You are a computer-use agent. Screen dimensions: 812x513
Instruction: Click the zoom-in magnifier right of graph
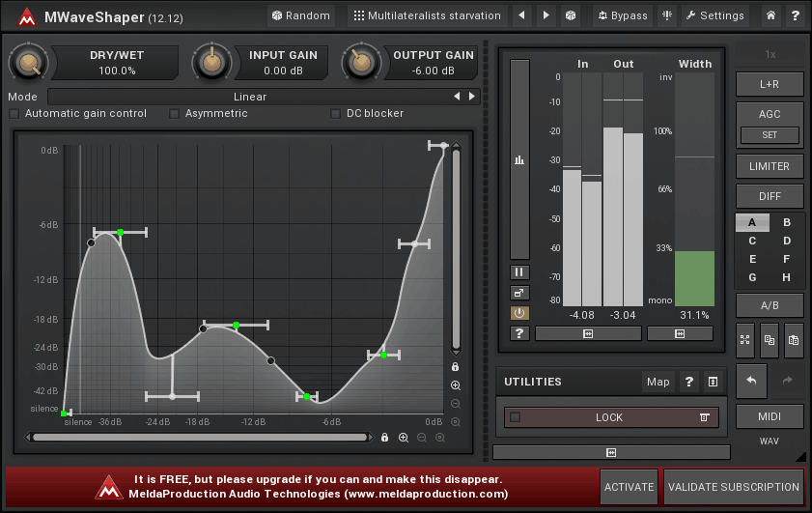(x=455, y=385)
